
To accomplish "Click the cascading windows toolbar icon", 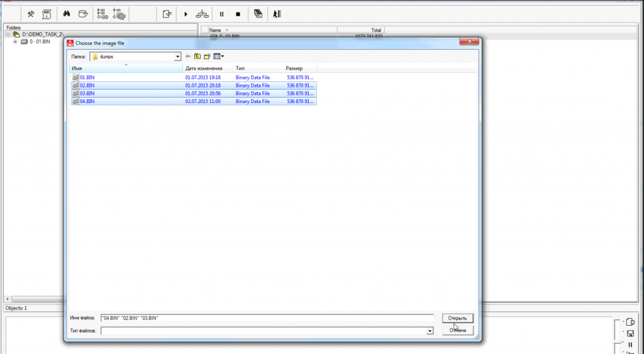I will click(x=258, y=14).
